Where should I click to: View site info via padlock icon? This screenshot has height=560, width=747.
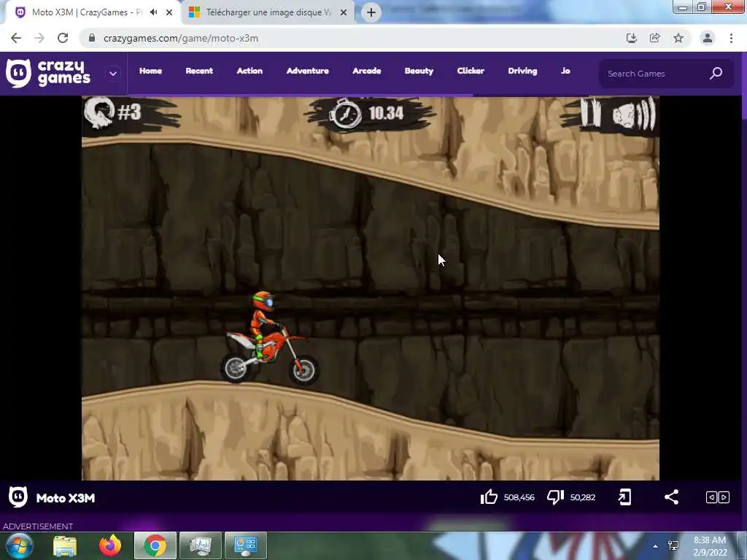click(x=92, y=38)
